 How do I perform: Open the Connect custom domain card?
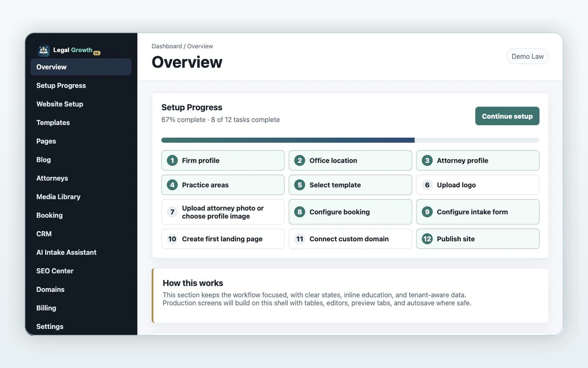(350, 239)
